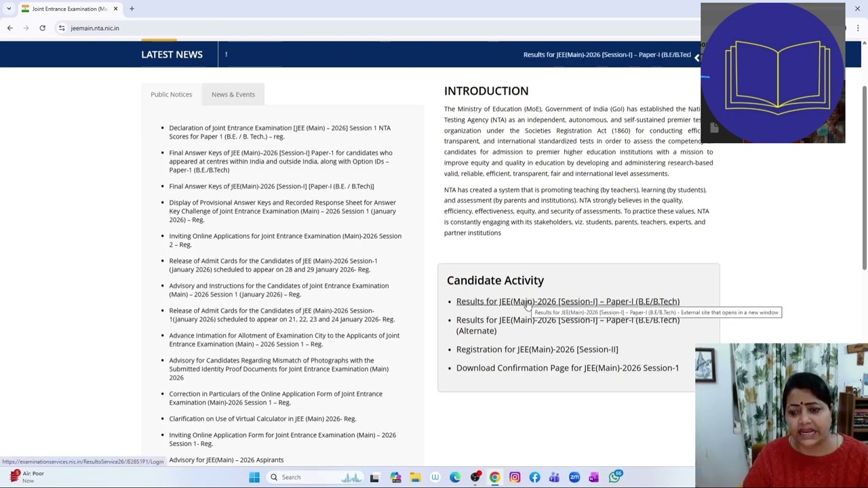Open Provisional Answer Keys and Recorded Response notice
Viewport: 868px width, 488px height.
(x=282, y=211)
